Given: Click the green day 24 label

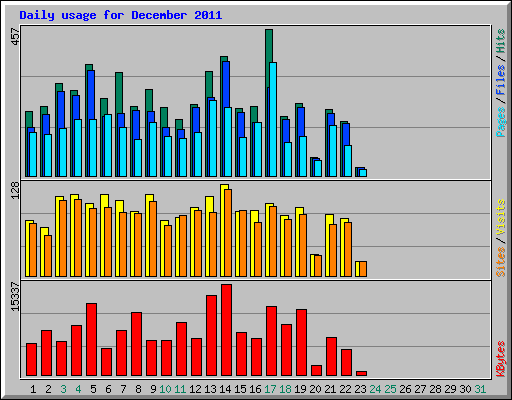Looking at the screenshot, I should [x=375, y=389].
